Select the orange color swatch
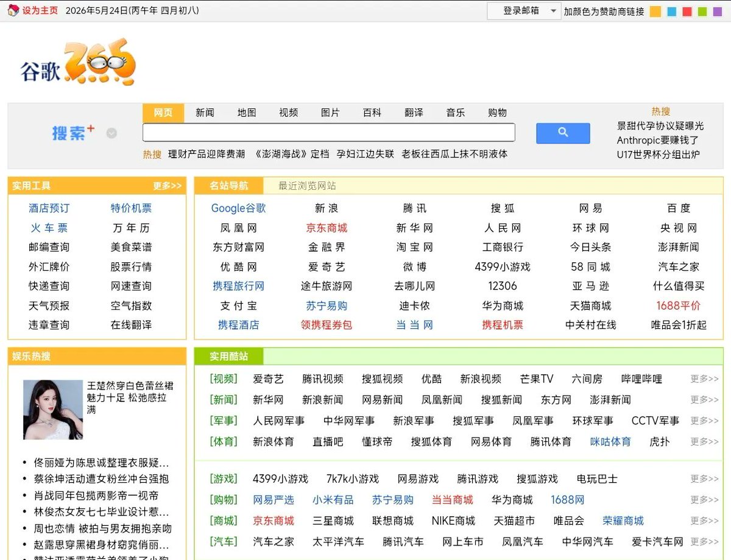The height and width of the screenshot is (560, 731). click(x=655, y=11)
